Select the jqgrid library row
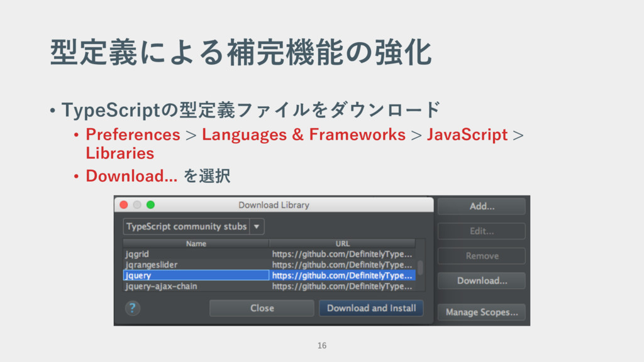Viewport: 644px width, 362px height. point(196,254)
